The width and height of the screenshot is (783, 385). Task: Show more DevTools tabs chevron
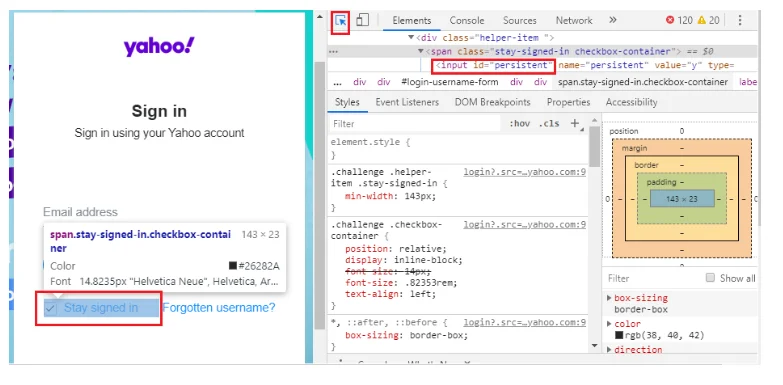tap(613, 20)
